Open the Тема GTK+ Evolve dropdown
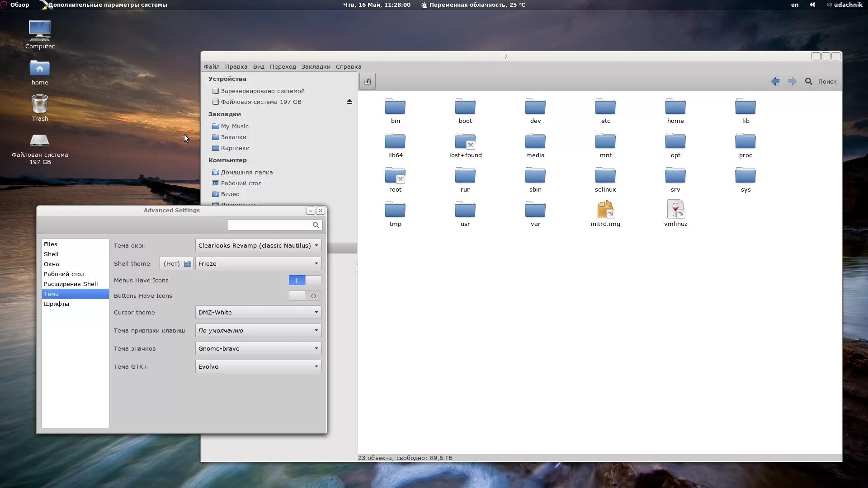The width and height of the screenshot is (868, 488). (x=258, y=366)
